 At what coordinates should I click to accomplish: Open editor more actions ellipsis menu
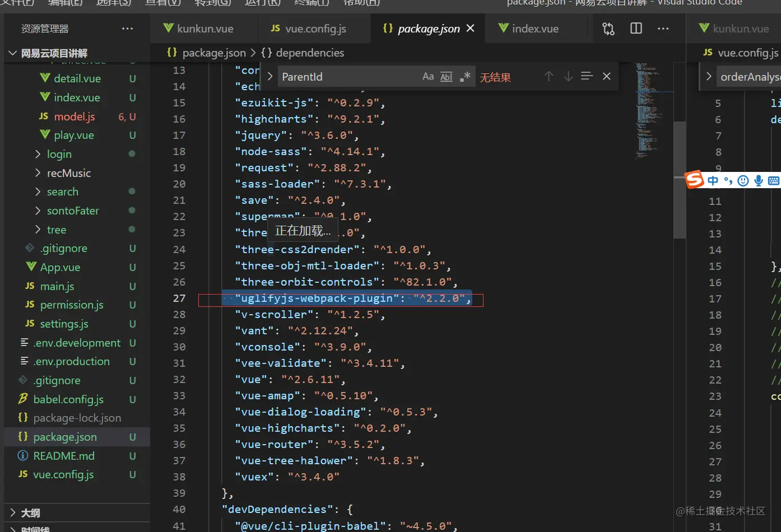pyautogui.click(x=663, y=29)
